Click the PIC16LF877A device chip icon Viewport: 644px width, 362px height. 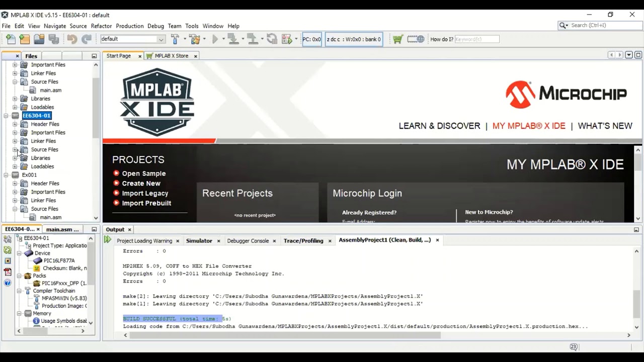tap(38, 260)
